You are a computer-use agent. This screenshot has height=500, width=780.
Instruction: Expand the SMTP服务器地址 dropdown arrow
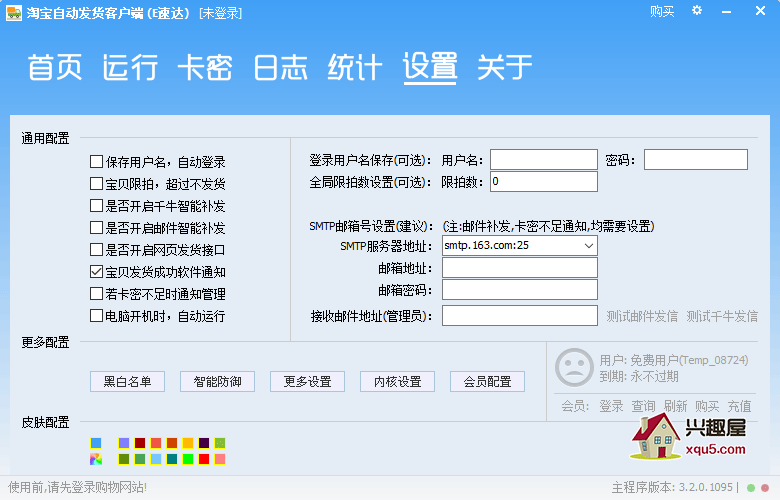[588, 245]
